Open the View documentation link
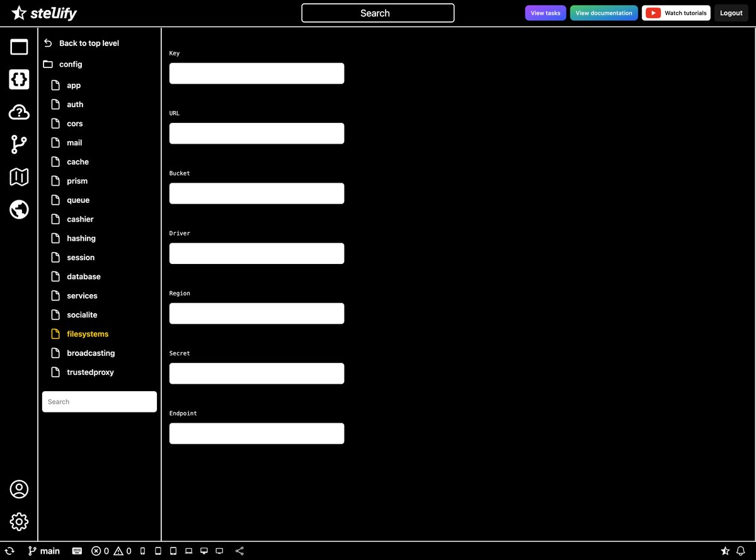 pos(604,12)
